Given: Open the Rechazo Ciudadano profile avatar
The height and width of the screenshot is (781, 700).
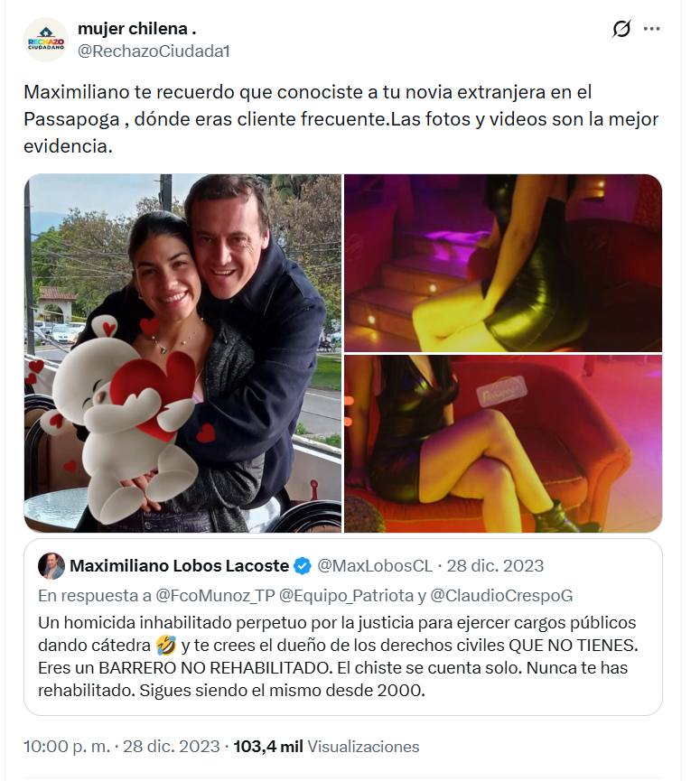Looking at the screenshot, I should (46, 40).
